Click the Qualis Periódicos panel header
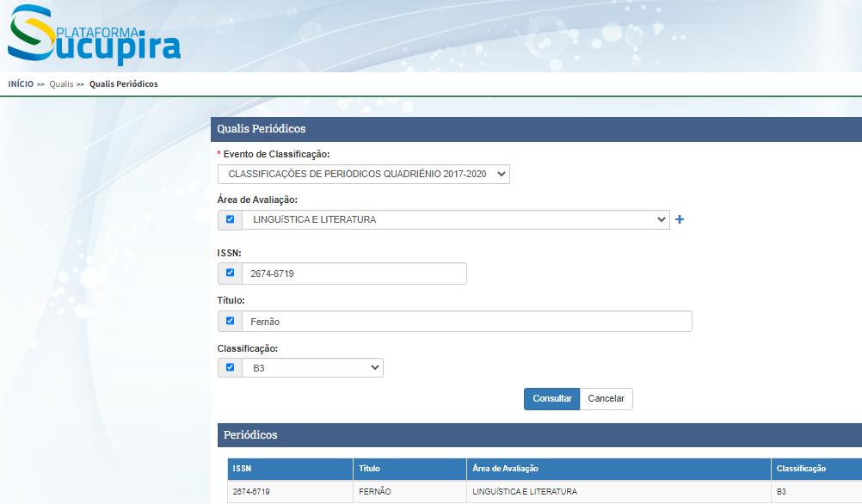Screen dimensions: 862x504 (536, 129)
